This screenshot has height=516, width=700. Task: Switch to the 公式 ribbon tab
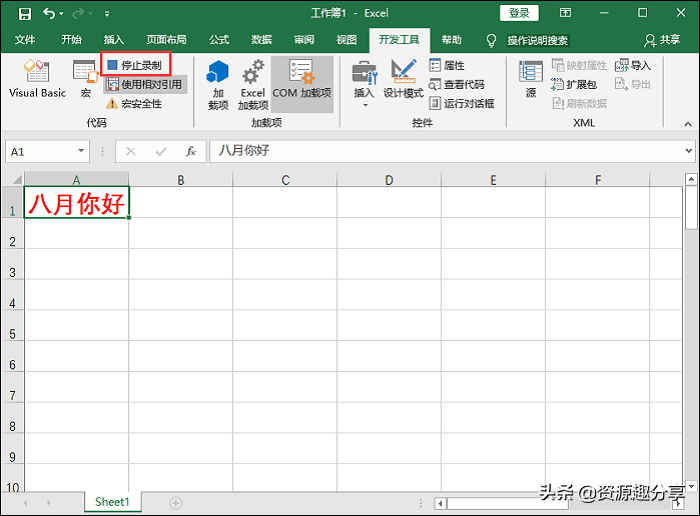[x=219, y=40]
